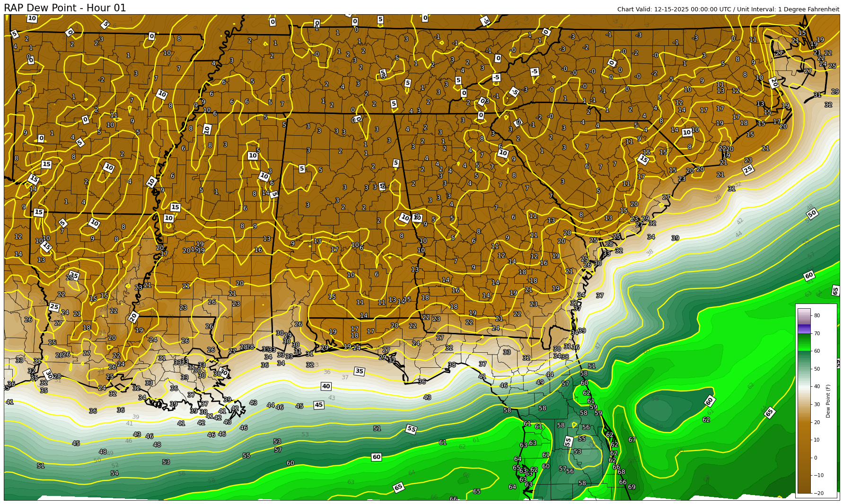The height and width of the screenshot is (504, 843).
Task: Click the 69 dew point value near southeast Florida
Action: 632,487
